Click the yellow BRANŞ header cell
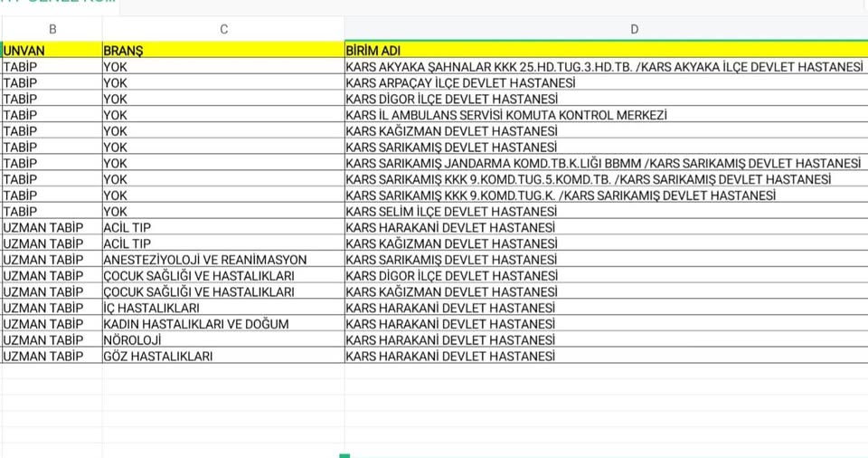This screenshot has width=868, height=458. click(223, 51)
